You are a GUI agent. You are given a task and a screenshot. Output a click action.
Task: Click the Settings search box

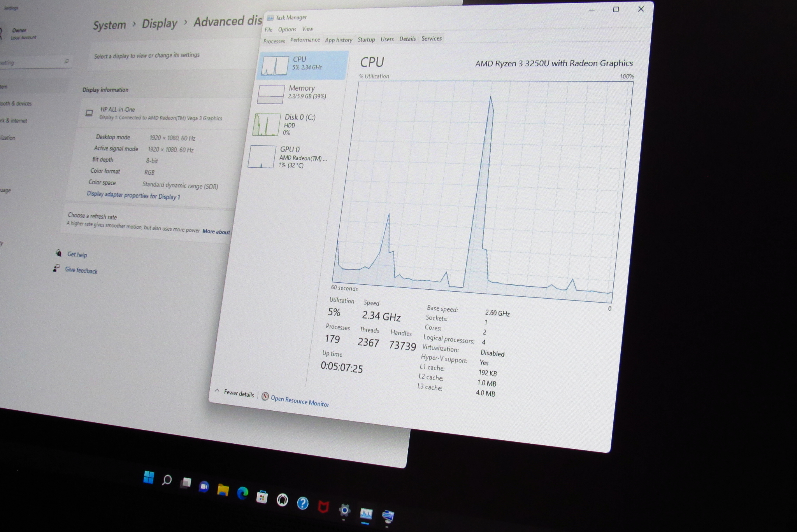click(35, 62)
